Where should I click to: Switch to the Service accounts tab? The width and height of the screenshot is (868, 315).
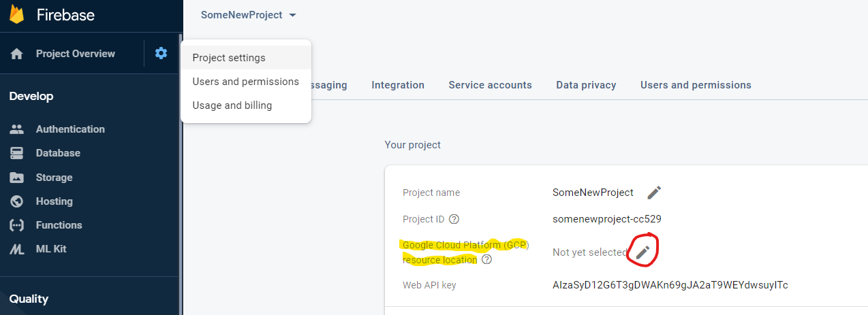(490, 85)
